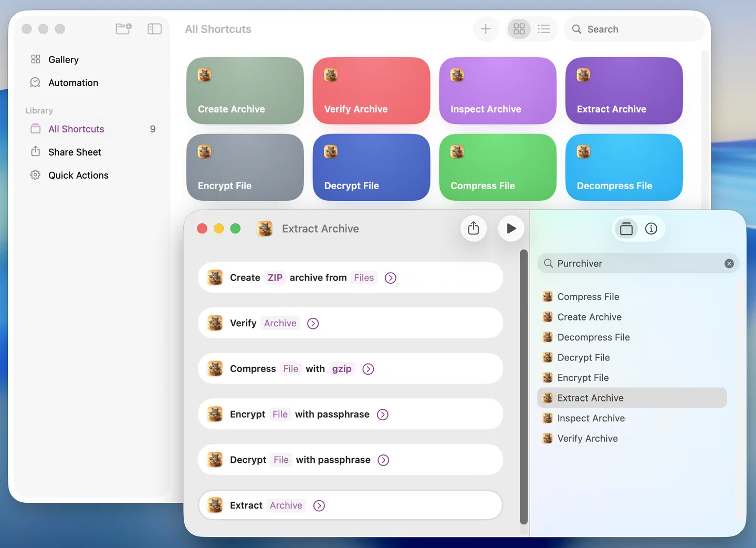Click the Purrchiver icon on Extract action row

[x=215, y=505]
